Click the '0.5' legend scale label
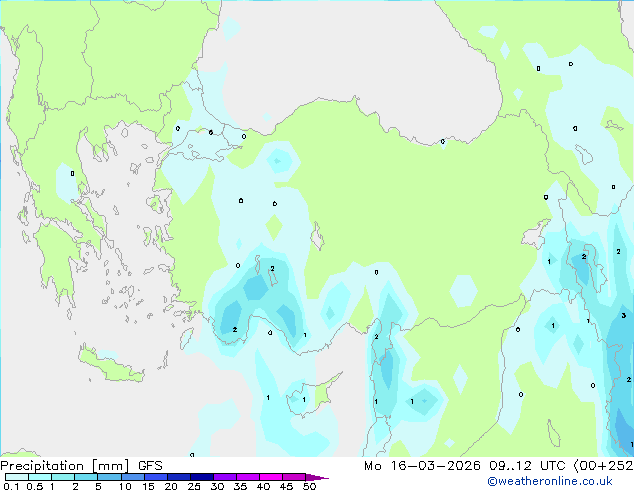 coord(35,486)
